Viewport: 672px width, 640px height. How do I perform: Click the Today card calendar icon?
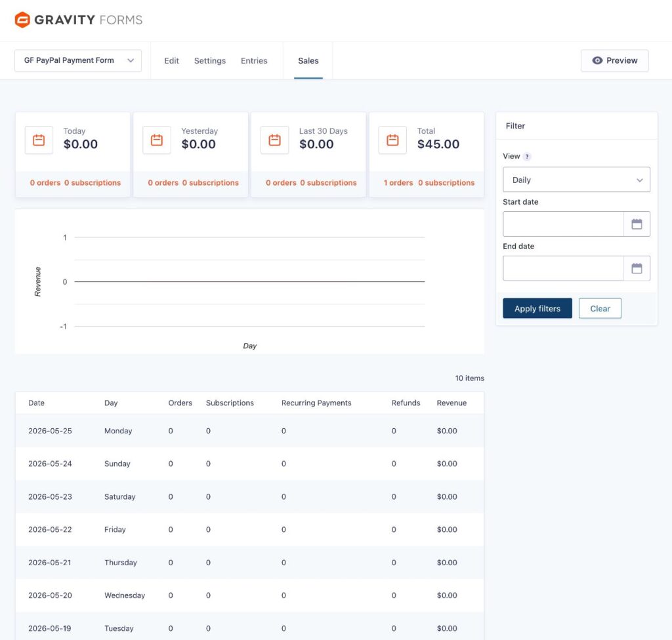tap(39, 140)
